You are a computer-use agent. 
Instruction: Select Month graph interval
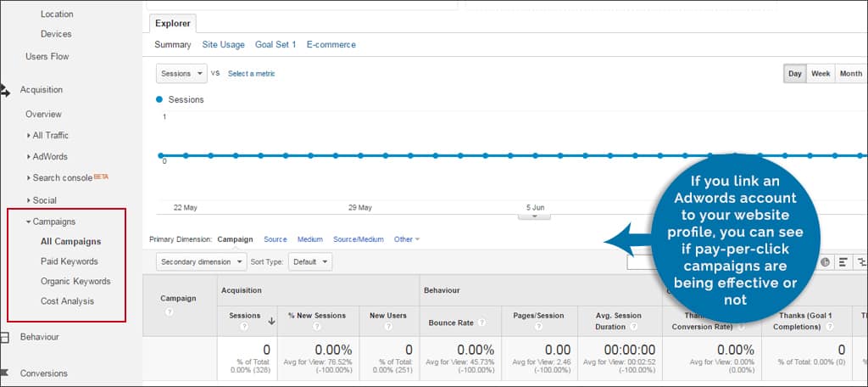(851, 74)
